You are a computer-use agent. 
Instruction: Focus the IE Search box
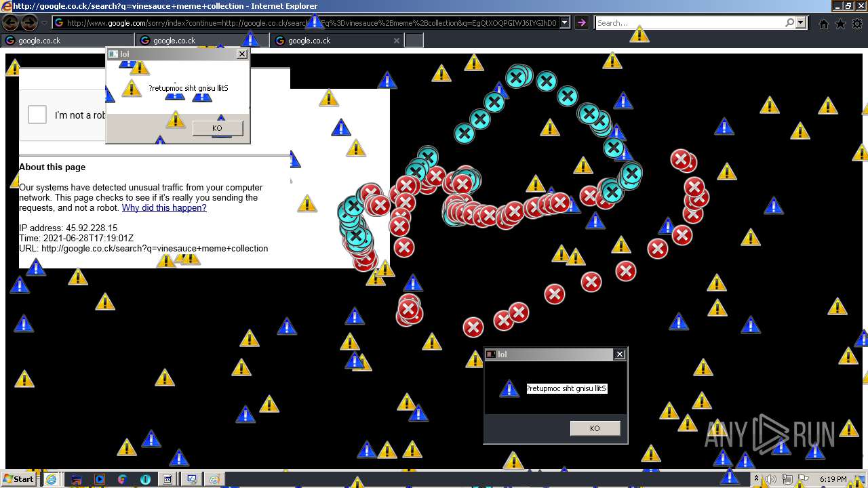point(689,23)
